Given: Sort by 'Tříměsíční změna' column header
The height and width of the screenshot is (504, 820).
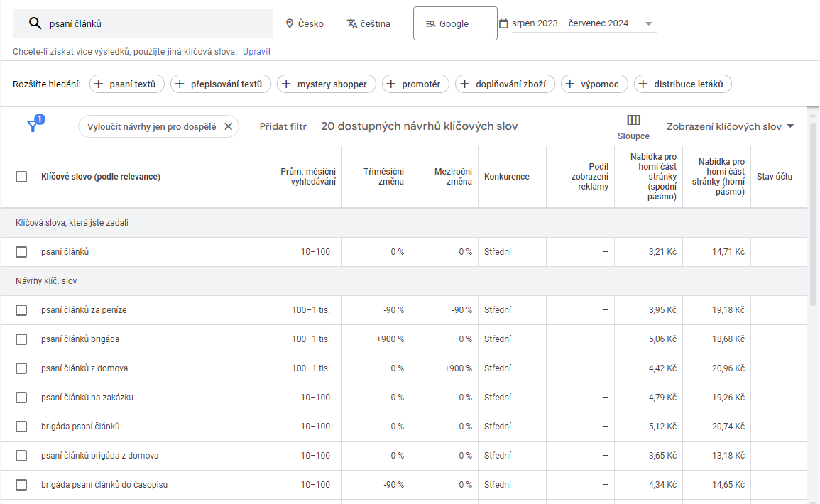Looking at the screenshot, I should point(384,177).
